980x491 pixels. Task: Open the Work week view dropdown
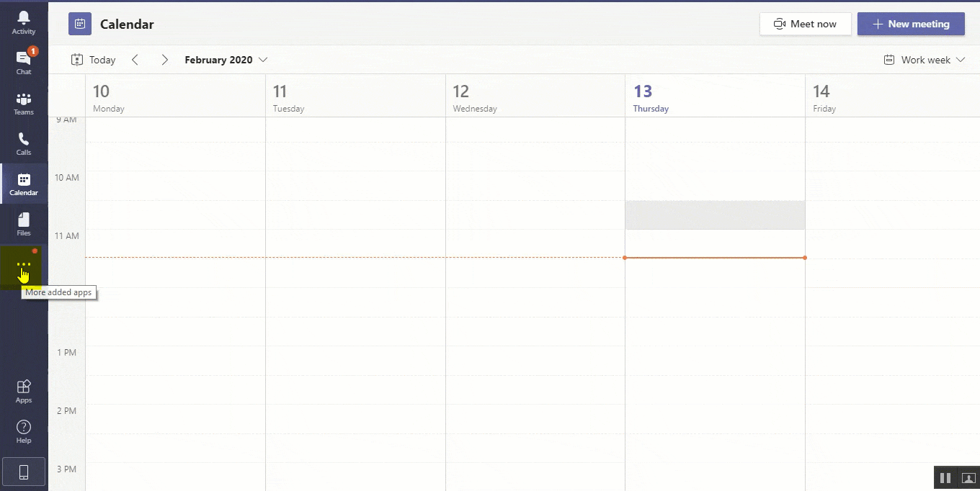[924, 60]
